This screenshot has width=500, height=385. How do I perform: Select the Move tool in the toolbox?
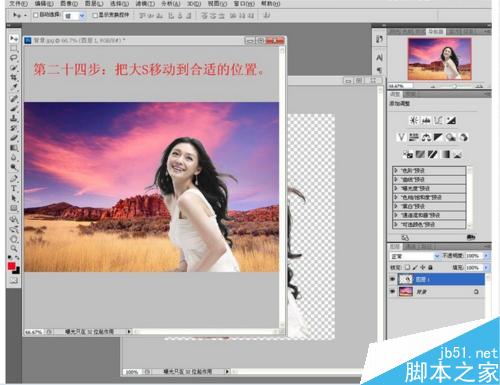coord(13,39)
